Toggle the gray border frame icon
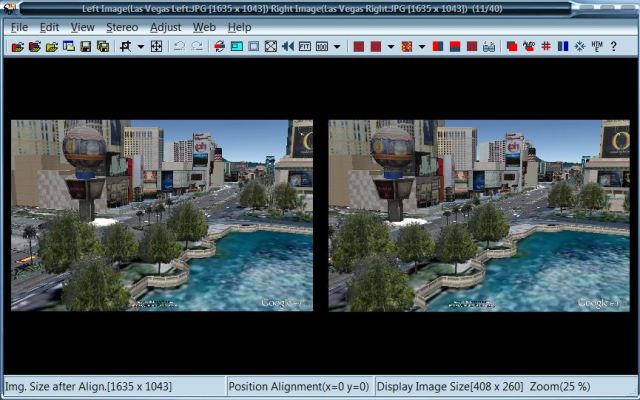The width and height of the screenshot is (640, 400). [x=253, y=47]
